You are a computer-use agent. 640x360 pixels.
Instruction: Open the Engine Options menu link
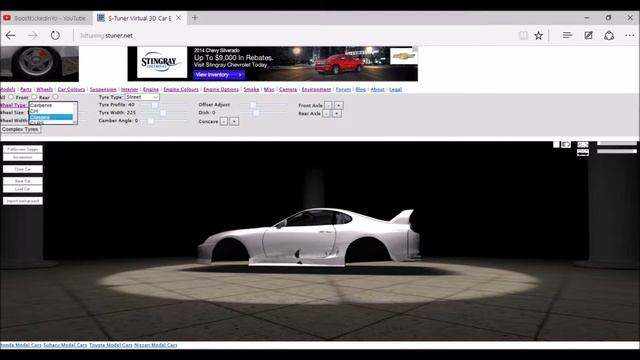click(x=221, y=89)
